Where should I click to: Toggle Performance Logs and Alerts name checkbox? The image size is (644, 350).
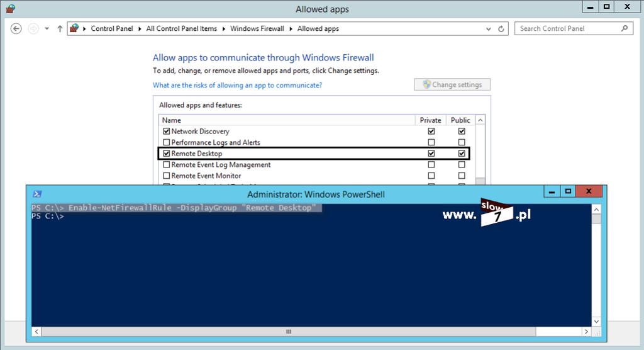pos(166,142)
